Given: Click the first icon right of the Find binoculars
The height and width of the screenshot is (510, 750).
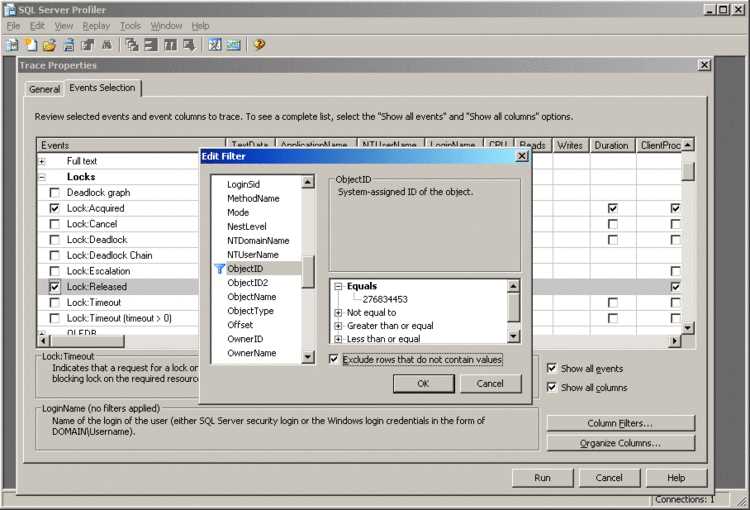Looking at the screenshot, I should (132, 45).
